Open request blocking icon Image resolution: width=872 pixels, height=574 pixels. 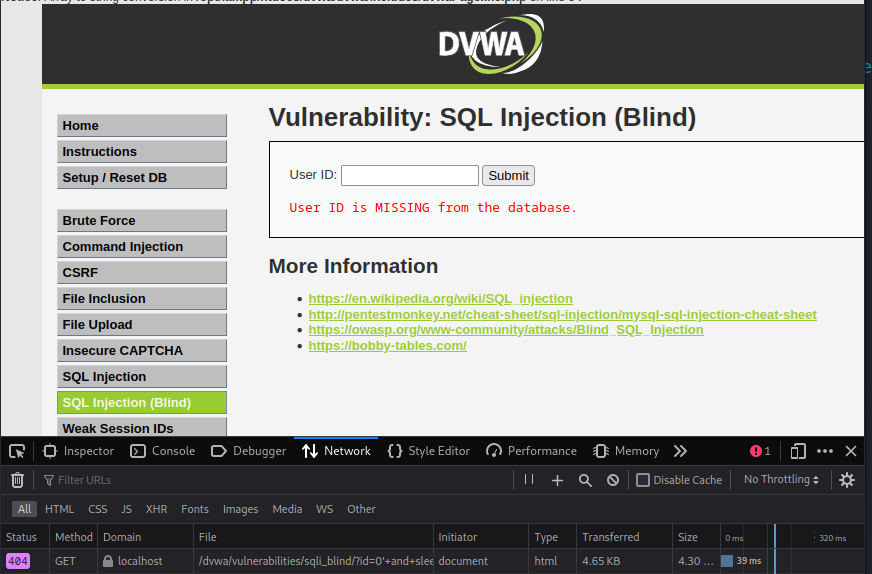(x=613, y=480)
